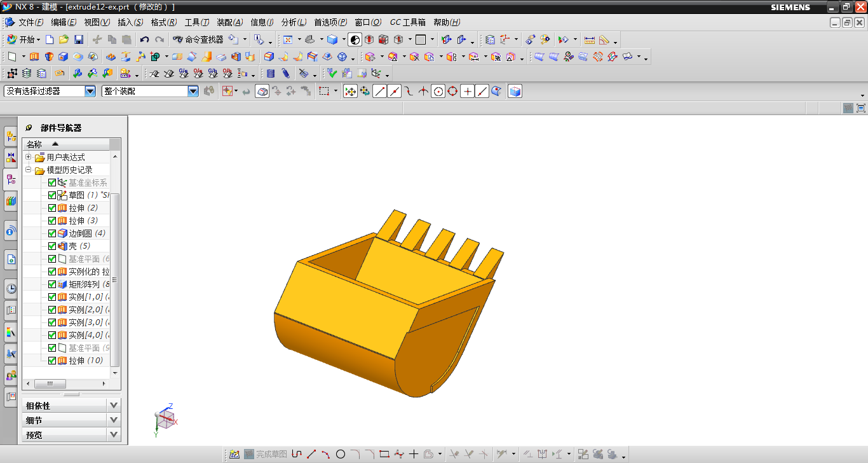
Task: Expand the 用户表达式 tree node
Action: coord(28,157)
